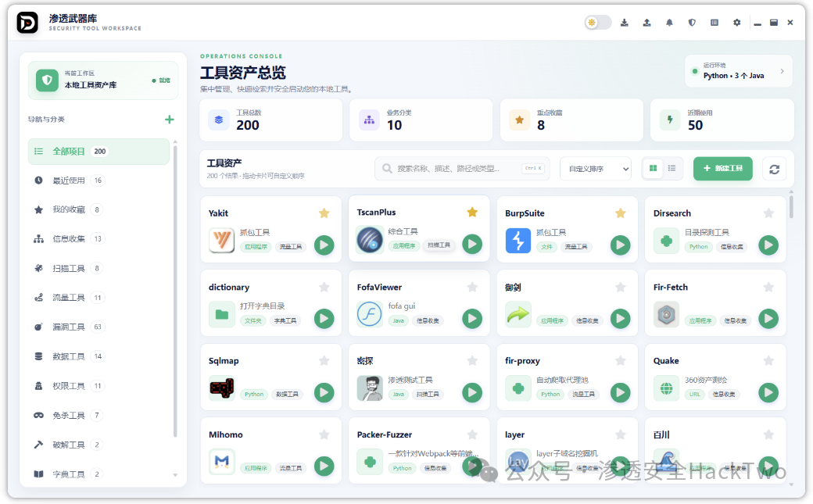Open 最近使用 category

[x=98, y=181]
